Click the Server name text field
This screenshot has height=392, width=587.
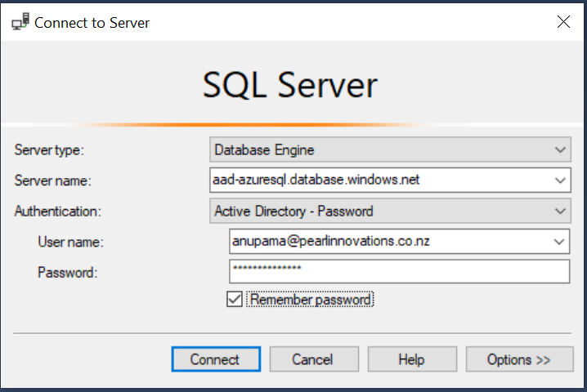click(380, 180)
